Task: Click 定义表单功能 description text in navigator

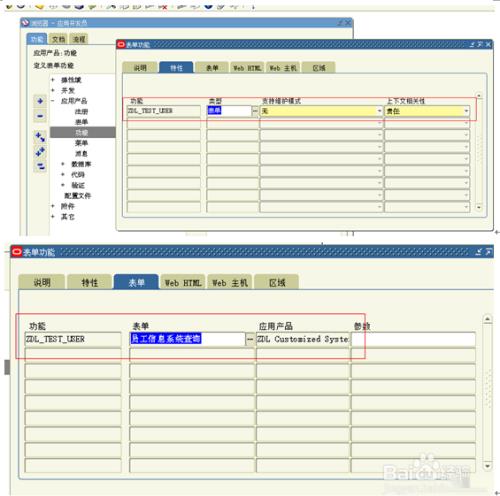Action: click(x=54, y=65)
